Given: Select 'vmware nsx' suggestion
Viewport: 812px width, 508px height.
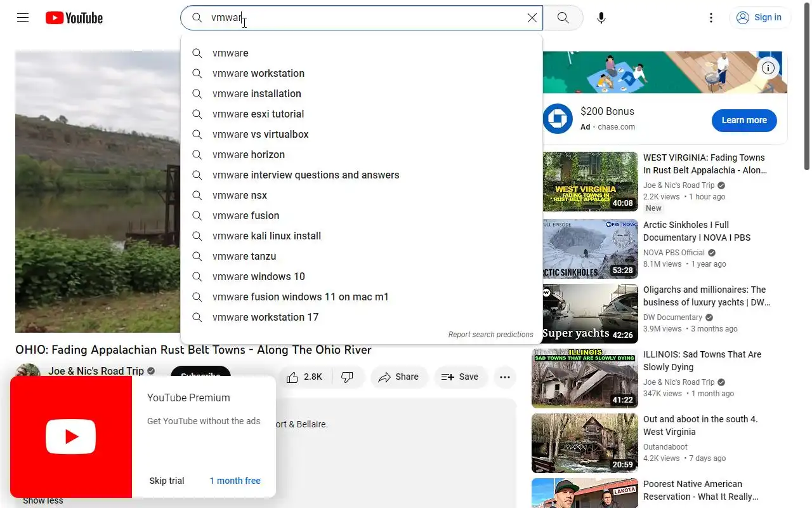Looking at the screenshot, I should click(362, 196).
